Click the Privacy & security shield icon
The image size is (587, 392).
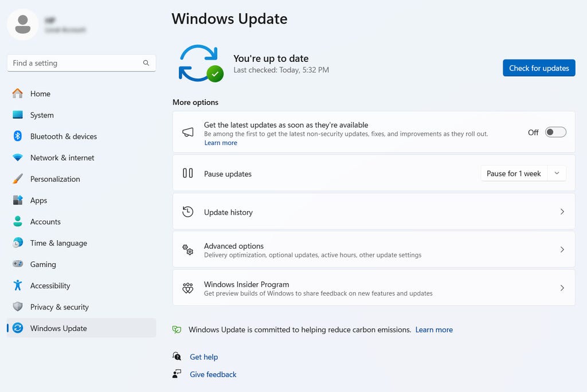point(18,307)
